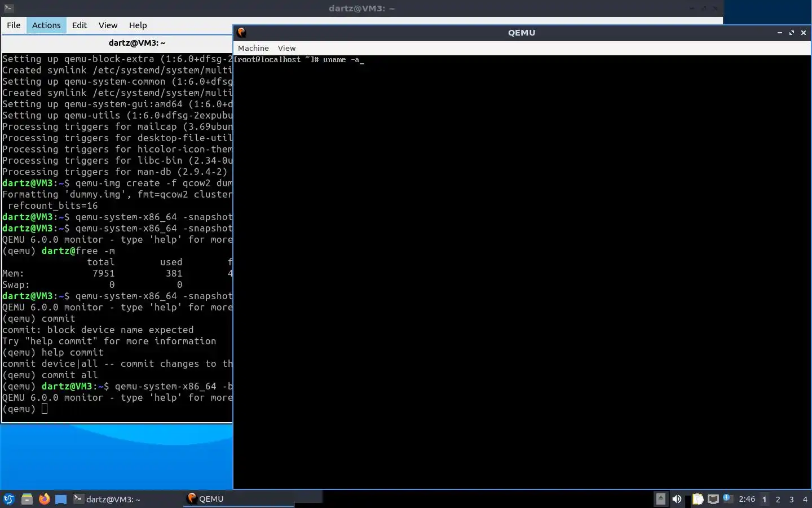
Task: Open the terminal File menu
Action: tap(14, 25)
